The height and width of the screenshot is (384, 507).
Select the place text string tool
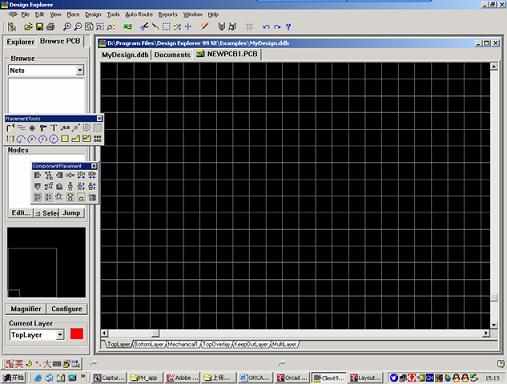coord(54,128)
